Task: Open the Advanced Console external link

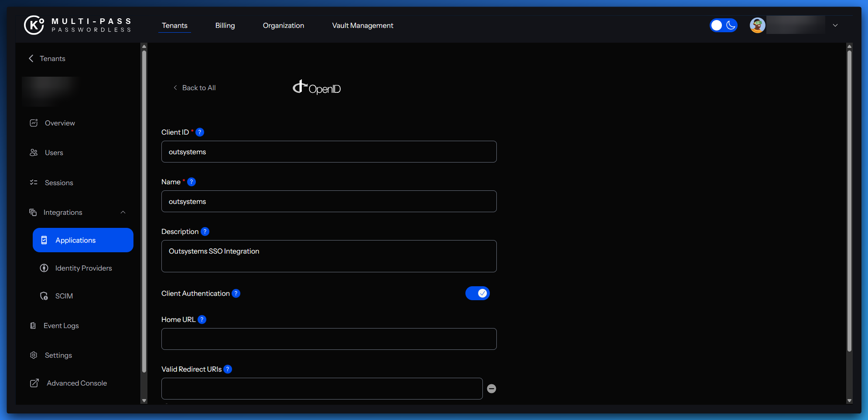Action: point(77,383)
